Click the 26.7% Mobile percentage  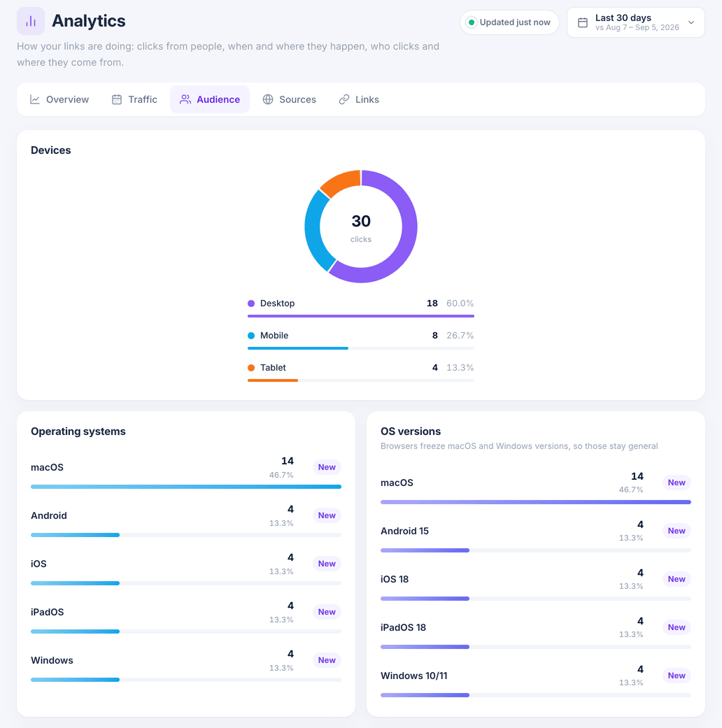460,335
